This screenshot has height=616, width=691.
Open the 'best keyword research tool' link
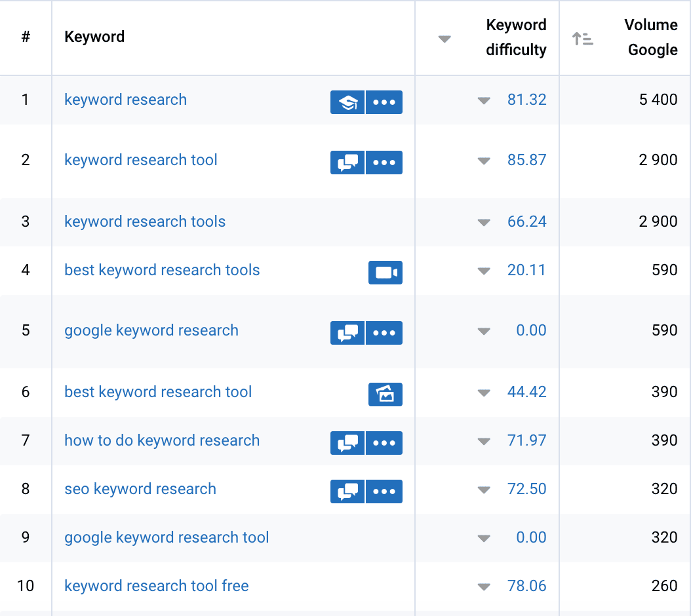(158, 392)
